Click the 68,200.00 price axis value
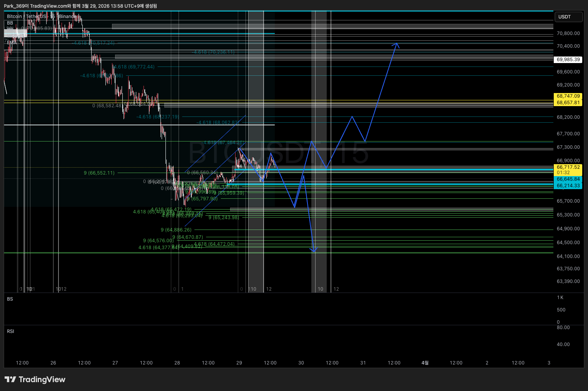The image size is (588, 391). [x=568, y=117]
